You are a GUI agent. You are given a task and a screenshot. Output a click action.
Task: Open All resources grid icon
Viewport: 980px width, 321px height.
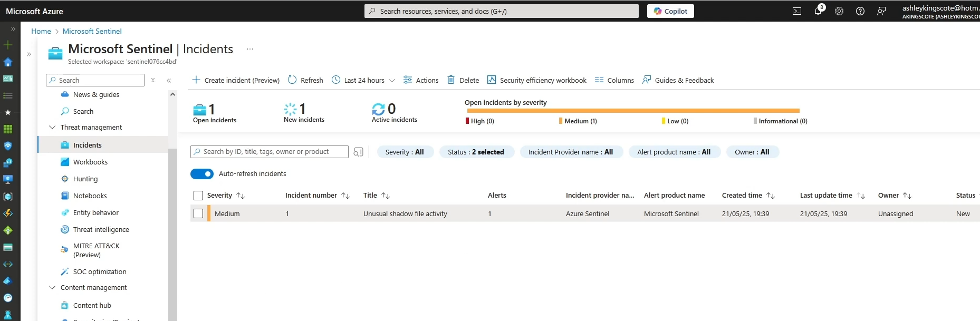[8, 129]
